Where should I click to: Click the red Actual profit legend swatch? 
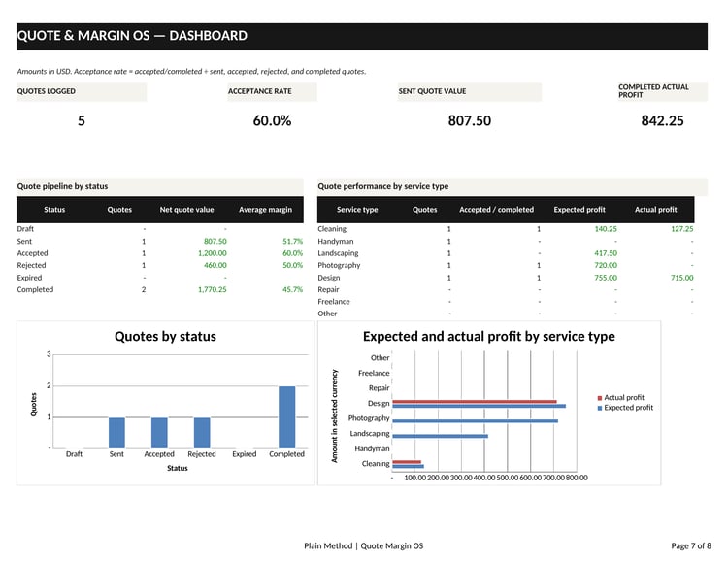600,398
